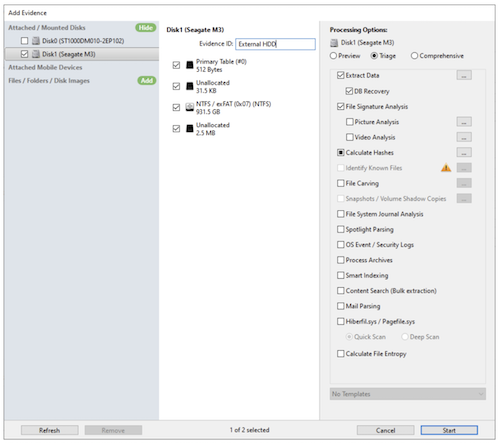Enable the Mail Parsing checkbox
Viewport: 500px width, 446px height.
pos(340,306)
